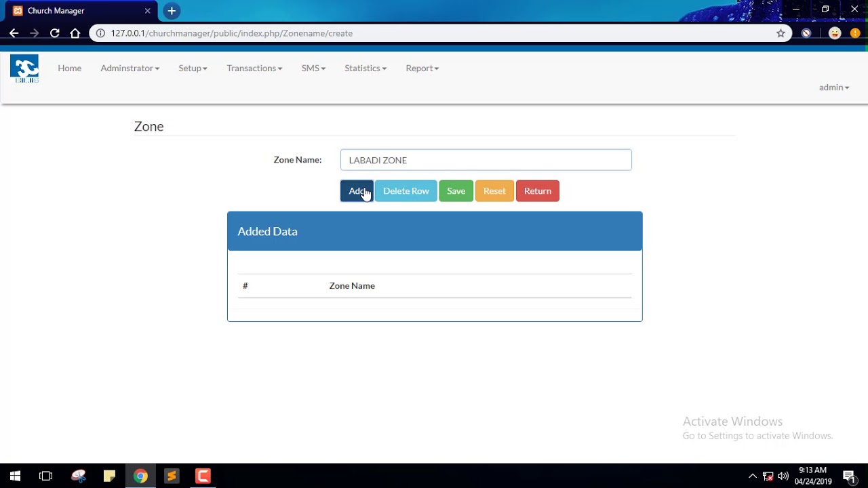
Task: Bookmark page with star icon
Action: (781, 33)
